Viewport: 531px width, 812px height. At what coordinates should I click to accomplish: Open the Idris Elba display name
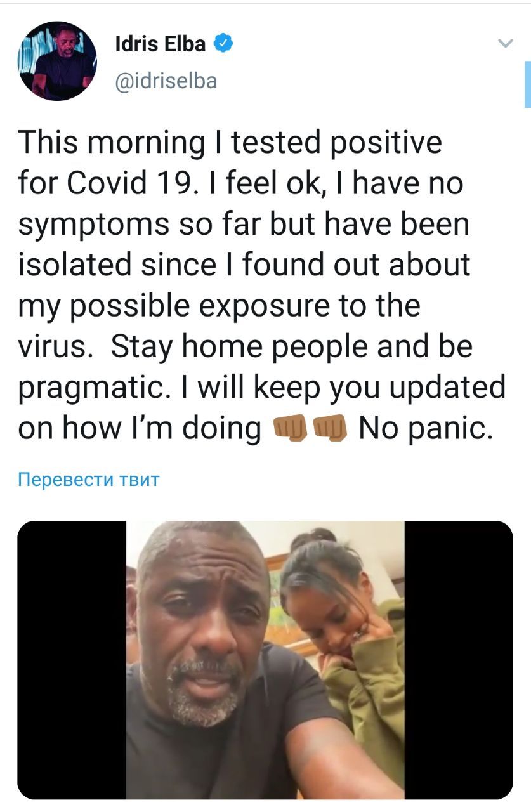pyautogui.click(x=161, y=44)
